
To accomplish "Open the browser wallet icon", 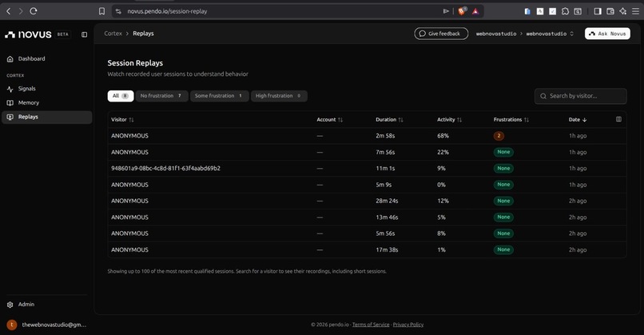I will [610, 11].
